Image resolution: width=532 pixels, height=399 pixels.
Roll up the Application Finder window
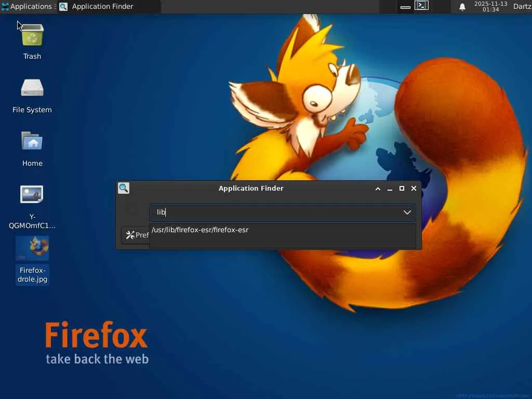pyautogui.click(x=378, y=189)
